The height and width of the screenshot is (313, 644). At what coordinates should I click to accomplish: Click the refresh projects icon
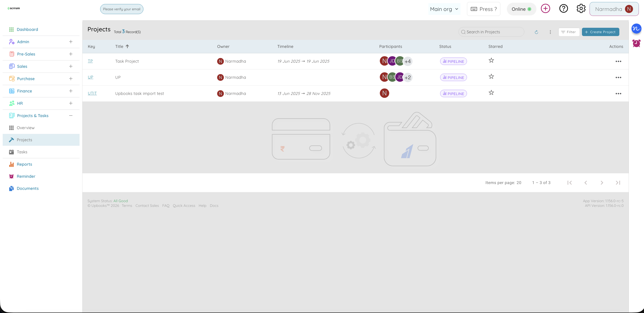pyautogui.click(x=536, y=32)
